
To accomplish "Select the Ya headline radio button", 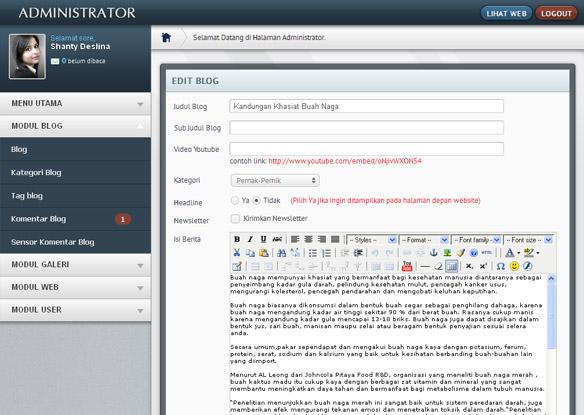I will [235, 200].
